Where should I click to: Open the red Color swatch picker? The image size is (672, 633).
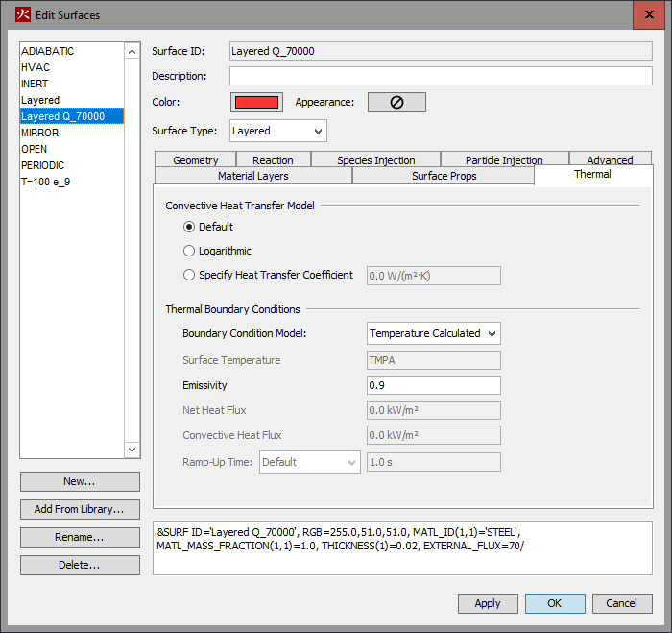click(x=256, y=102)
